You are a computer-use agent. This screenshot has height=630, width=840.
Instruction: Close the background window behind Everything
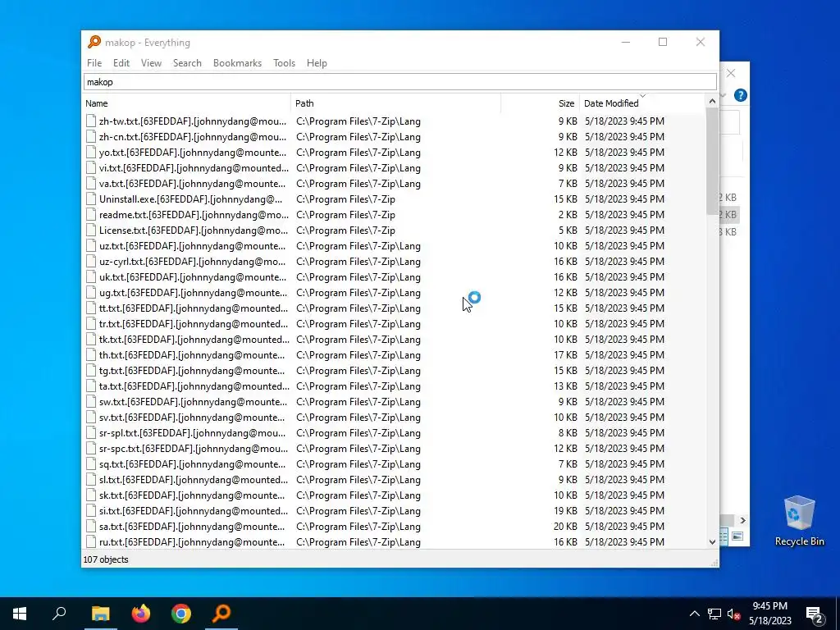pyautogui.click(x=731, y=73)
